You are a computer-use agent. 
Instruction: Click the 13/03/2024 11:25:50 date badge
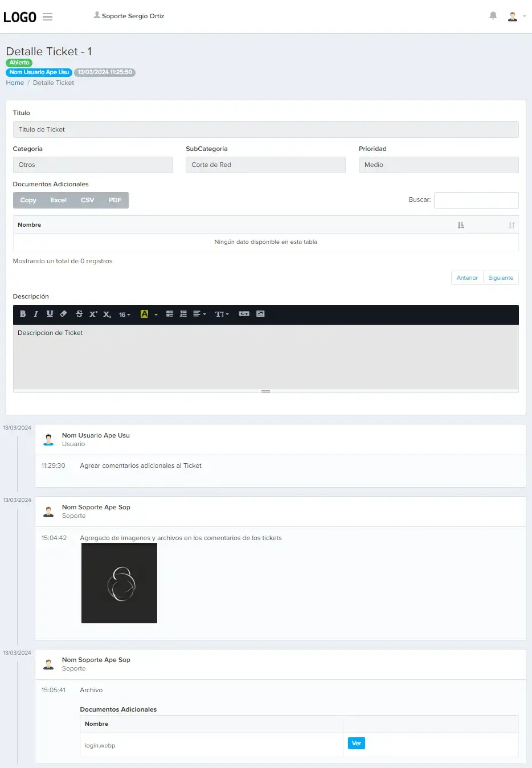point(105,72)
